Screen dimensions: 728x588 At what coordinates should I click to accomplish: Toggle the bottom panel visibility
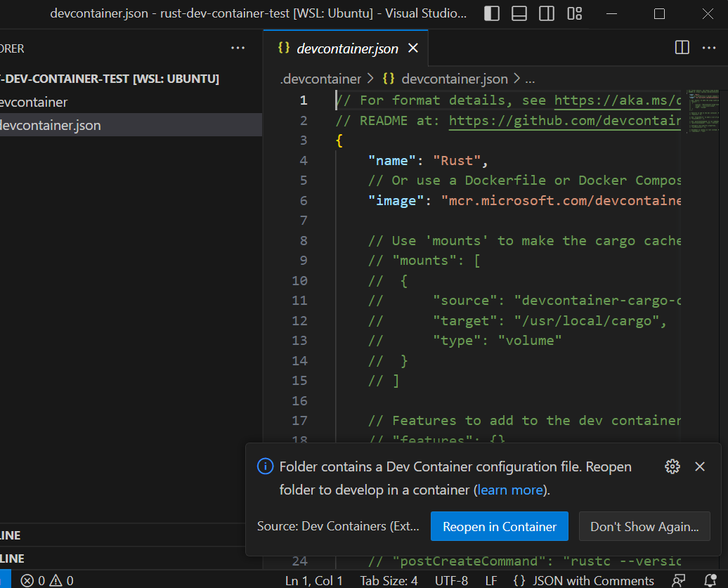[x=519, y=13]
